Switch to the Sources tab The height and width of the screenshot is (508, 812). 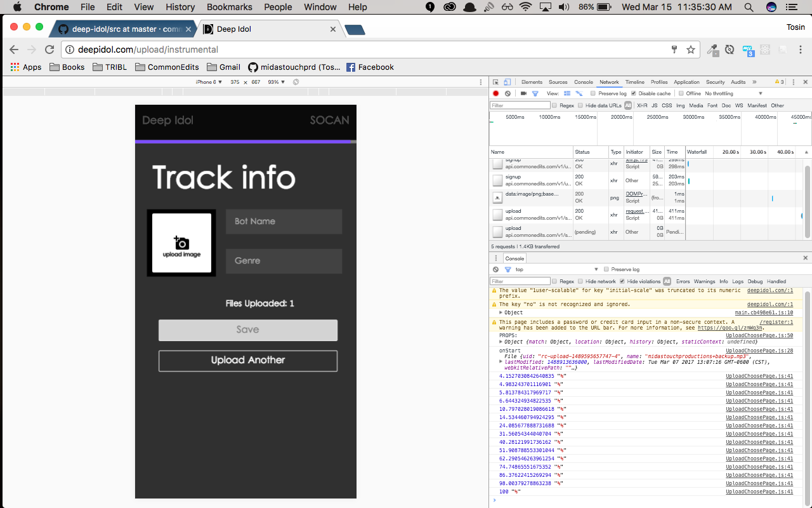tap(558, 82)
